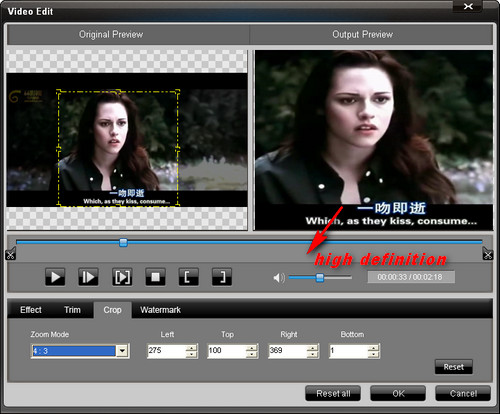
Task: Click the crop frame's bottom-right corner handle
Action: [178, 204]
